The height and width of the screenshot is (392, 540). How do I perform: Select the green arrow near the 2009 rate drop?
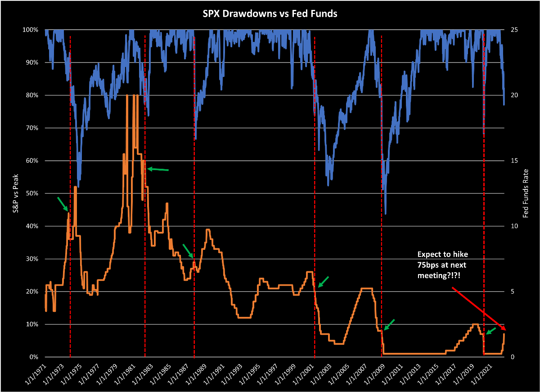point(389,324)
